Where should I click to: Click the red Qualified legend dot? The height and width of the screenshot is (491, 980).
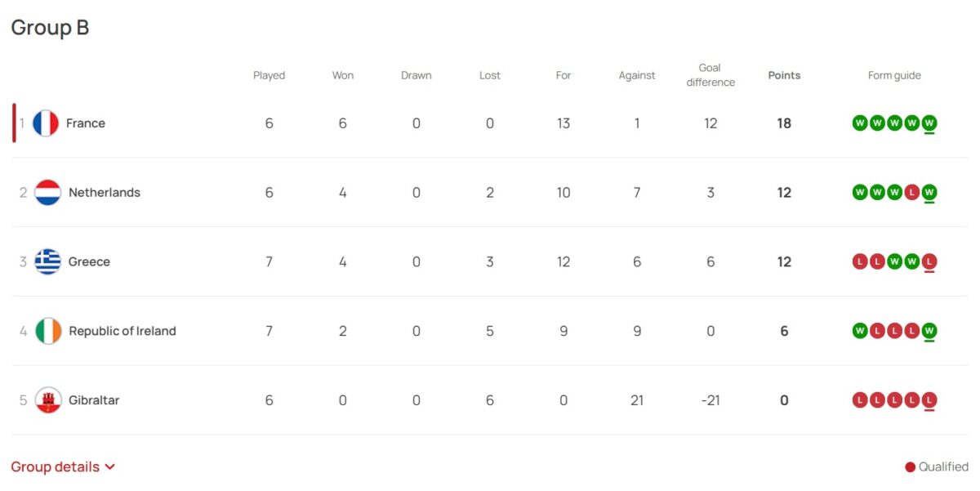coord(910,467)
